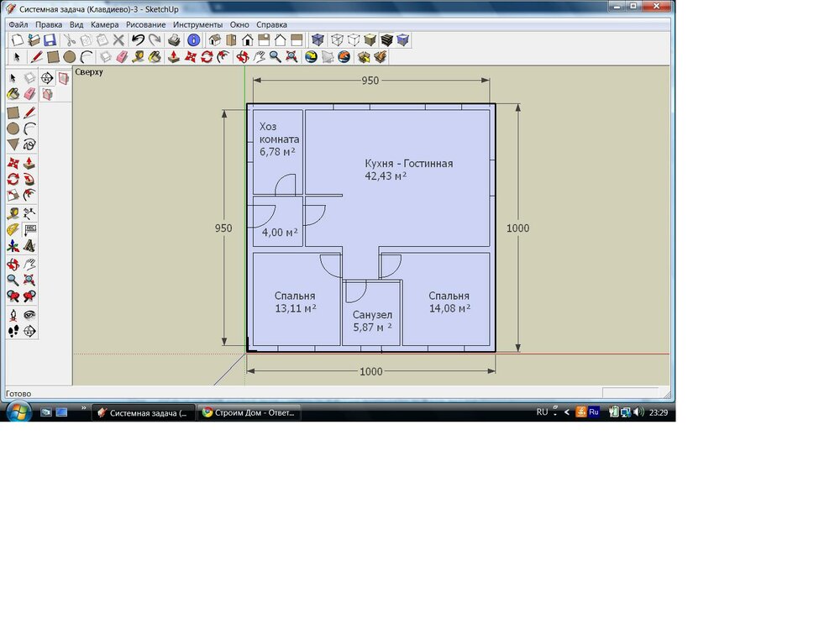The width and height of the screenshot is (840, 629).
Task: Click the Save floppy disk icon
Action: pyautogui.click(x=50, y=40)
